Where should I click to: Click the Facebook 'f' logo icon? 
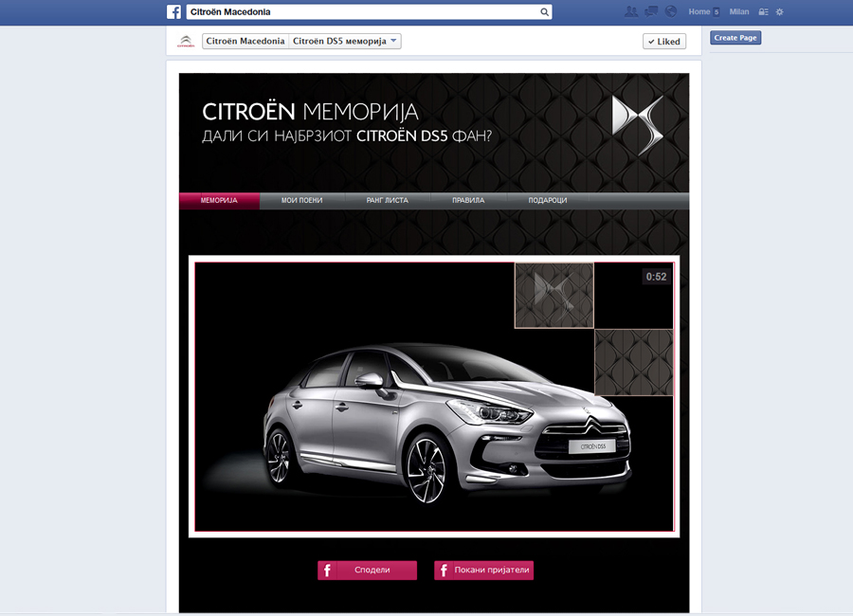point(173,11)
